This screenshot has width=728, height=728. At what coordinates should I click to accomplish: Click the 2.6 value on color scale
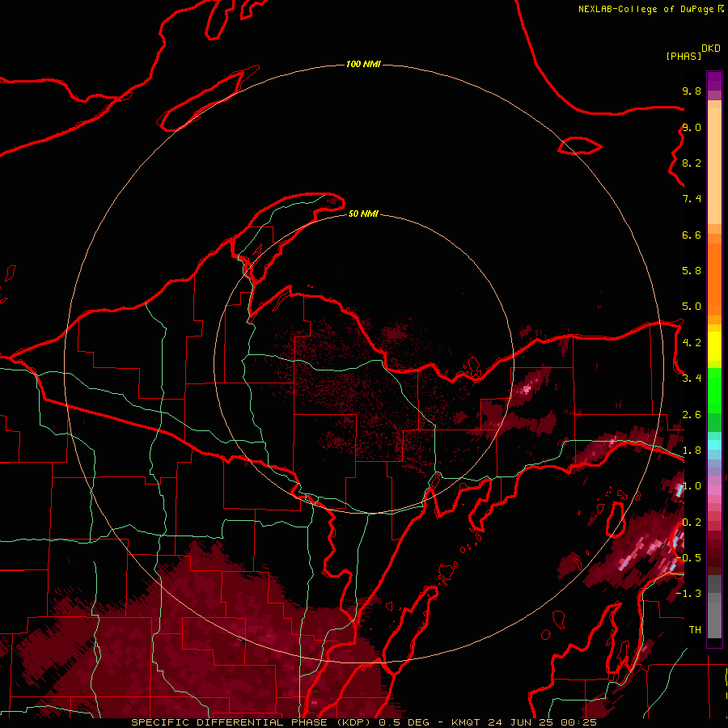pyautogui.click(x=692, y=415)
